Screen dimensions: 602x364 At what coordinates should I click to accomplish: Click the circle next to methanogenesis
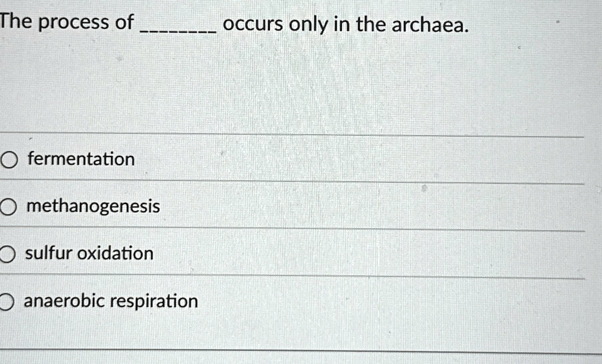pos(7,206)
